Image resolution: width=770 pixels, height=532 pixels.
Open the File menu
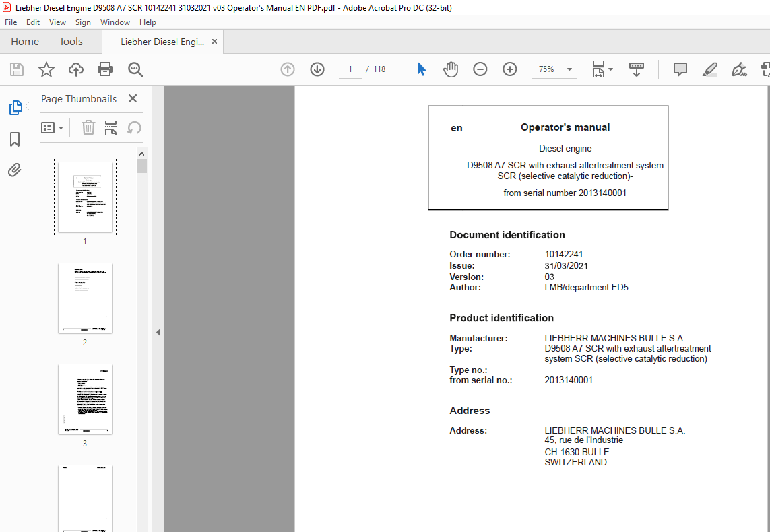(x=11, y=22)
